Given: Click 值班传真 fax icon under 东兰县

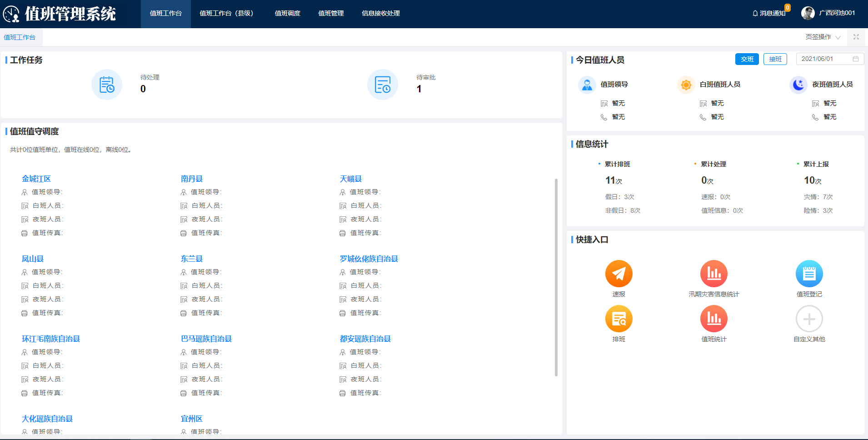Looking at the screenshot, I should (x=184, y=313).
